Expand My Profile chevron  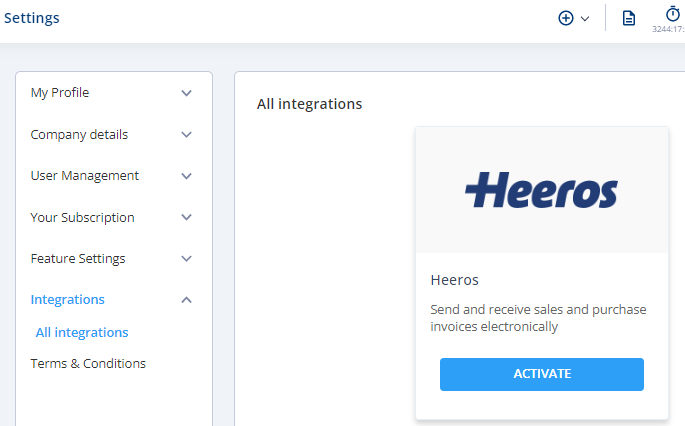[x=187, y=93]
